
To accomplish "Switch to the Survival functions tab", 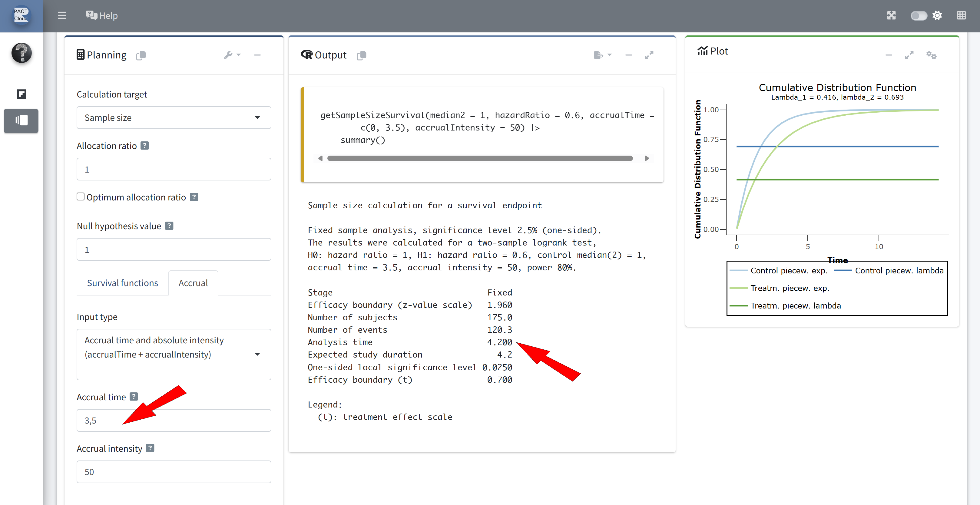I will click(x=122, y=283).
